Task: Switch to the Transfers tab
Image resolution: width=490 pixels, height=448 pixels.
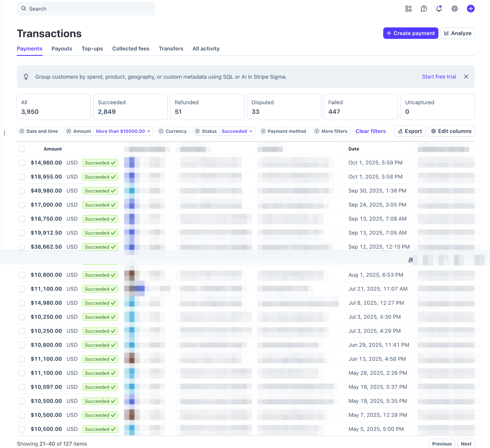Action: click(x=171, y=49)
